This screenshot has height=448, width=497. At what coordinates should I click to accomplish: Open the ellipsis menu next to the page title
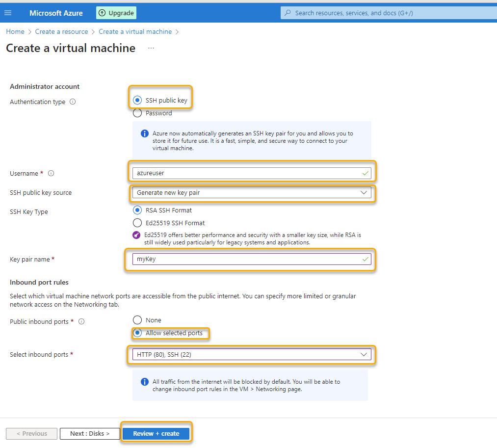click(x=151, y=48)
